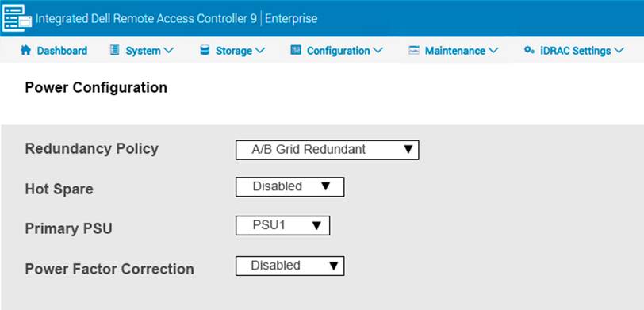Click the System server icon
Image resolution: width=644 pixels, height=310 pixels.
[114, 50]
